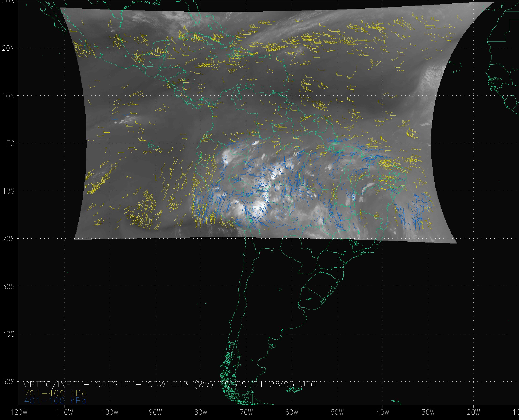Click the 80W longitude axis label
This screenshot has height=420, width=519.
coord(201,412)
